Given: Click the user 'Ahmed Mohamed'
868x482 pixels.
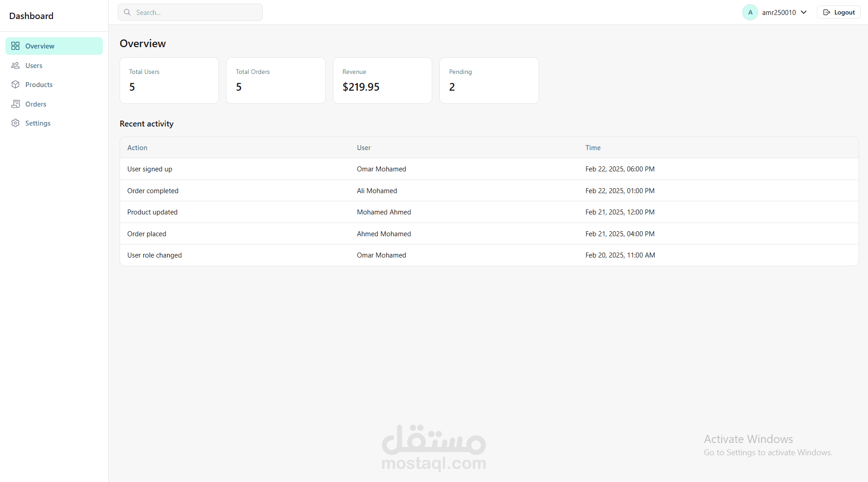Looking at the screenshot, I should coord(384,234).
